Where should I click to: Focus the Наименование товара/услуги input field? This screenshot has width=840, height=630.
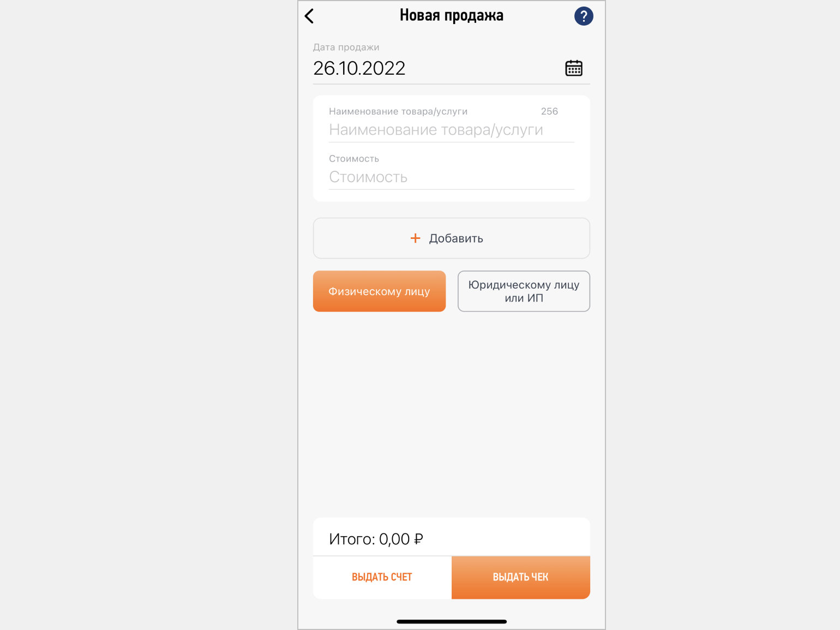click(x=436, y=130)
